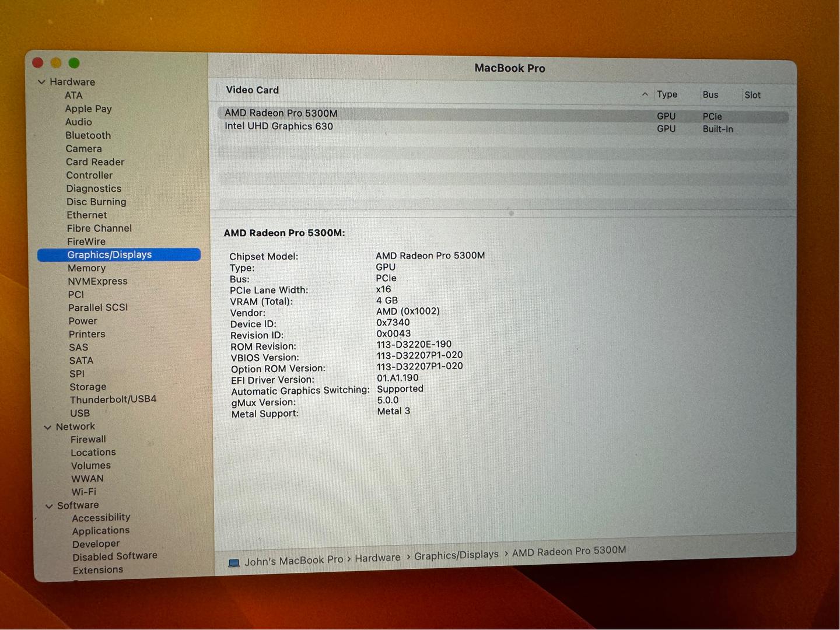The height and width of the screenshot is (630, 840).
Task: Select Ethernet in the sidebar
Action: coord(87,215)
